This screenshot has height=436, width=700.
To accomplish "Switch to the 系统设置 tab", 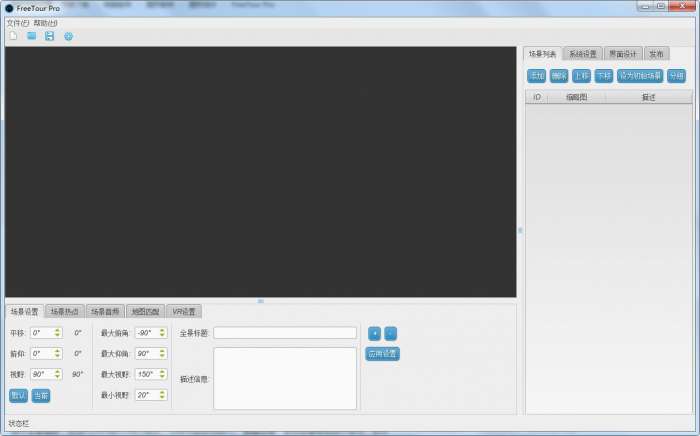I will 583,54.
